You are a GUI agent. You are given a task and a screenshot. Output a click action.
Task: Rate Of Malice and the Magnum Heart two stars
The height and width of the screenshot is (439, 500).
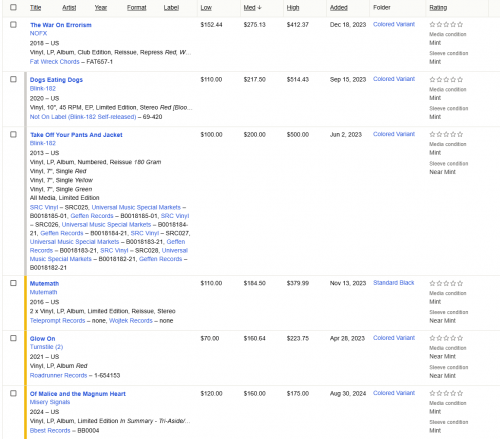[x=439, y=393]
